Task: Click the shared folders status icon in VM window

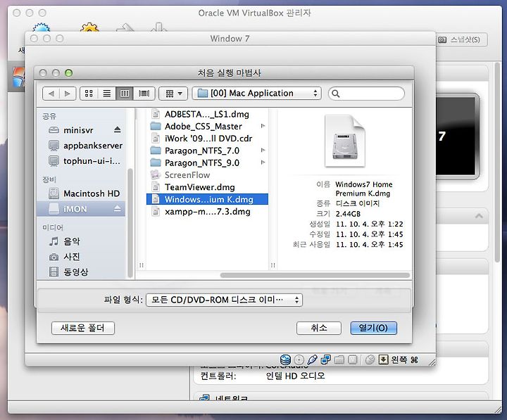Action: [x=339, y=359]
